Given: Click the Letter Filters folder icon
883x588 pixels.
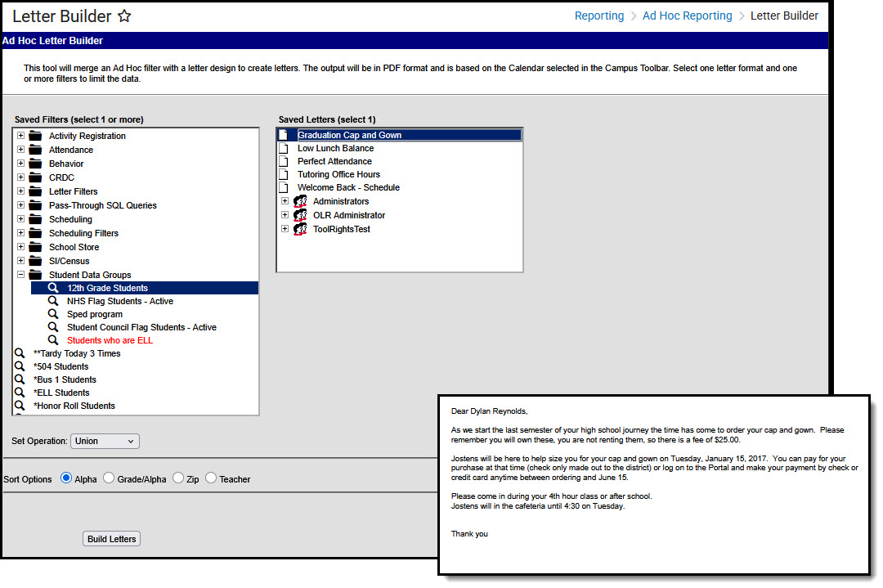Looking at the screenshot, I should click(x=35, y=191).
